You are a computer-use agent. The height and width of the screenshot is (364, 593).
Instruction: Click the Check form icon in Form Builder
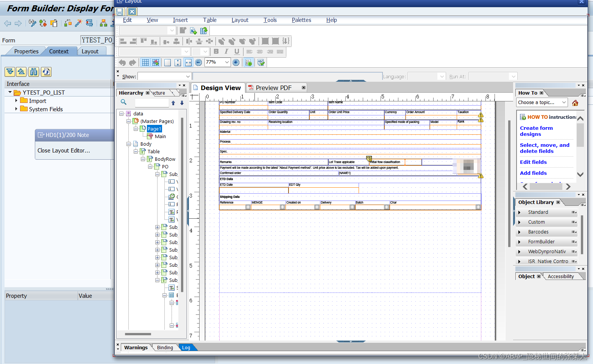68,23
